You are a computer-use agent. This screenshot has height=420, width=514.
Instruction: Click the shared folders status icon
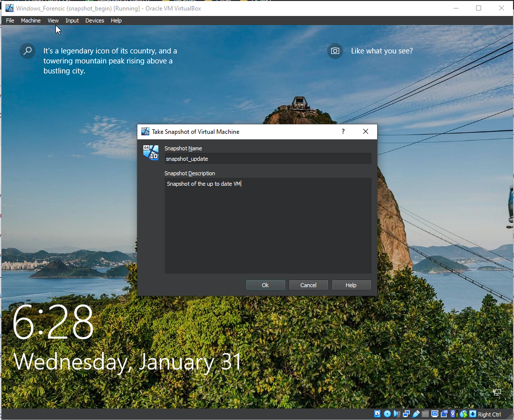pos(425,414)
